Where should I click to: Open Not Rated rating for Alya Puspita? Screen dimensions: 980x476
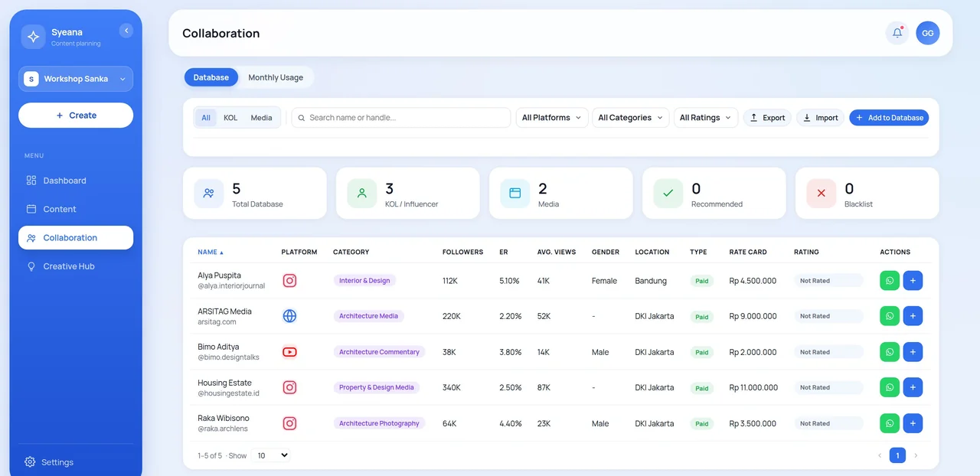(x=828, y=281)
